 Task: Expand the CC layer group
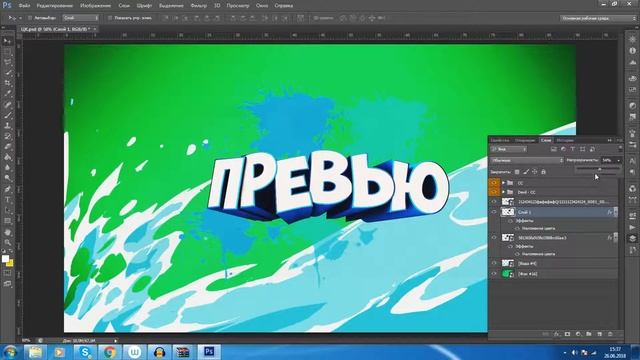click(x=503, y=183)
